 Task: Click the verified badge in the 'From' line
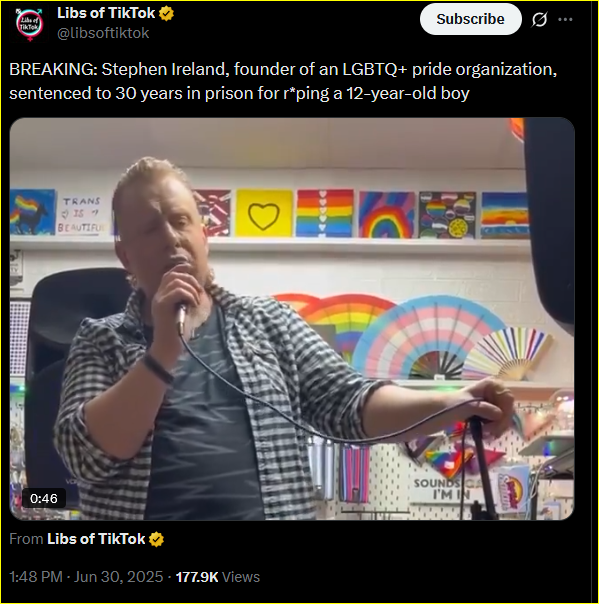pos(156,539)
